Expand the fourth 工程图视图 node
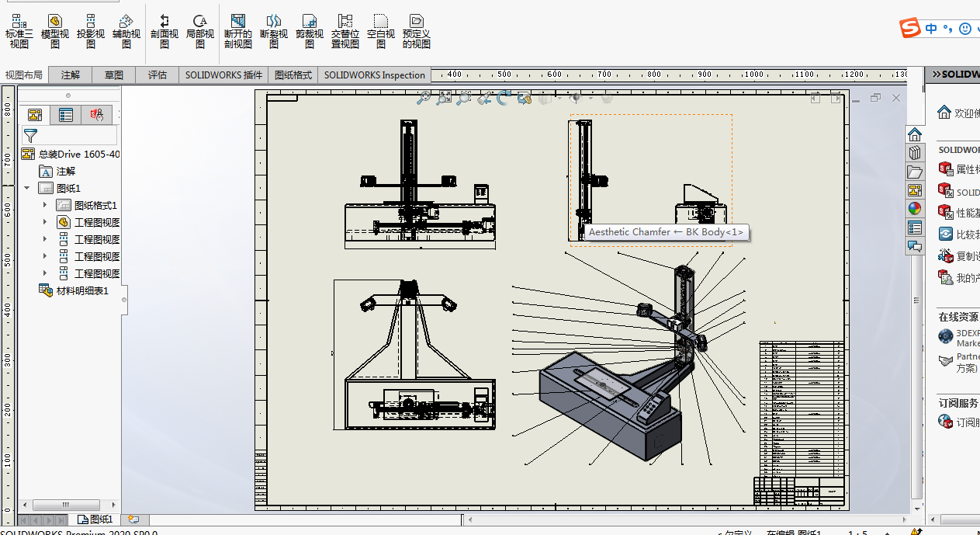 (44, 273)
